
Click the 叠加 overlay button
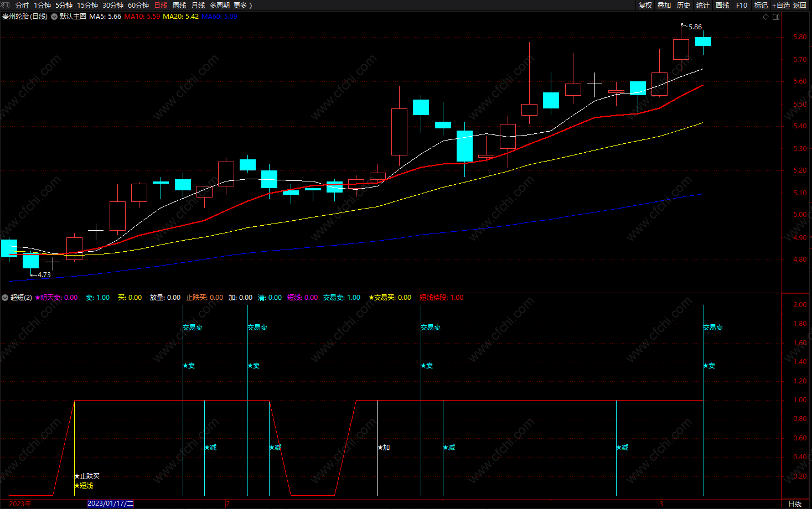coord(664,5)
